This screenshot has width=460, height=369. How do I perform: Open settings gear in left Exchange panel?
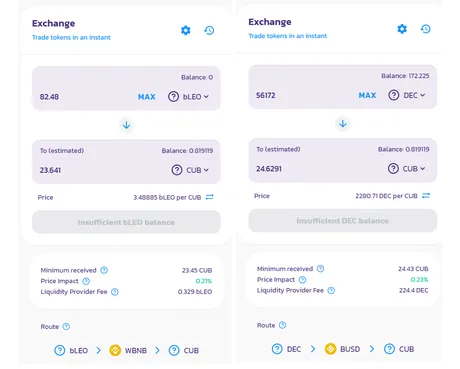[186, 30]
